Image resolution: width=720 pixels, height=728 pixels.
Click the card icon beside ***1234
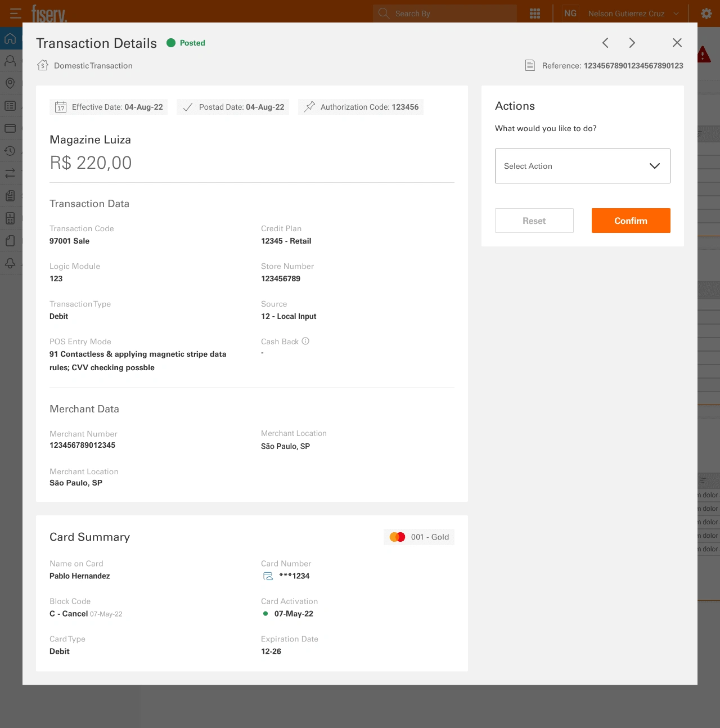pos(268,576)
